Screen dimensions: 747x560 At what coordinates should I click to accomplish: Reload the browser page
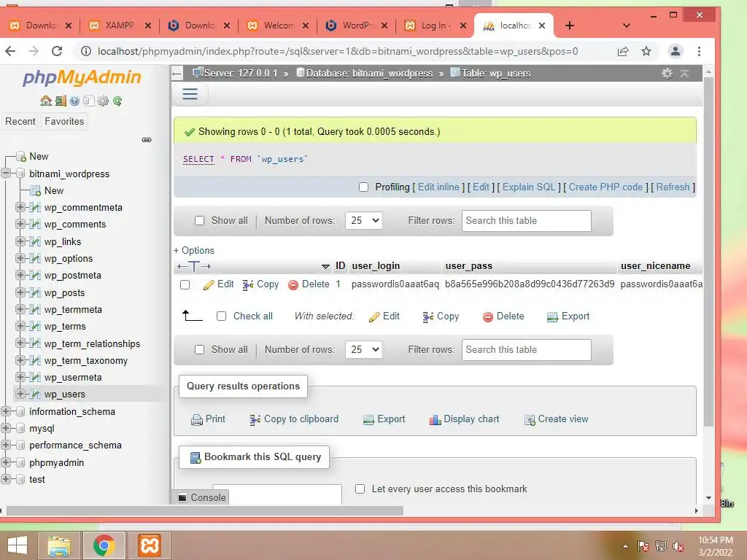point(57,51)
